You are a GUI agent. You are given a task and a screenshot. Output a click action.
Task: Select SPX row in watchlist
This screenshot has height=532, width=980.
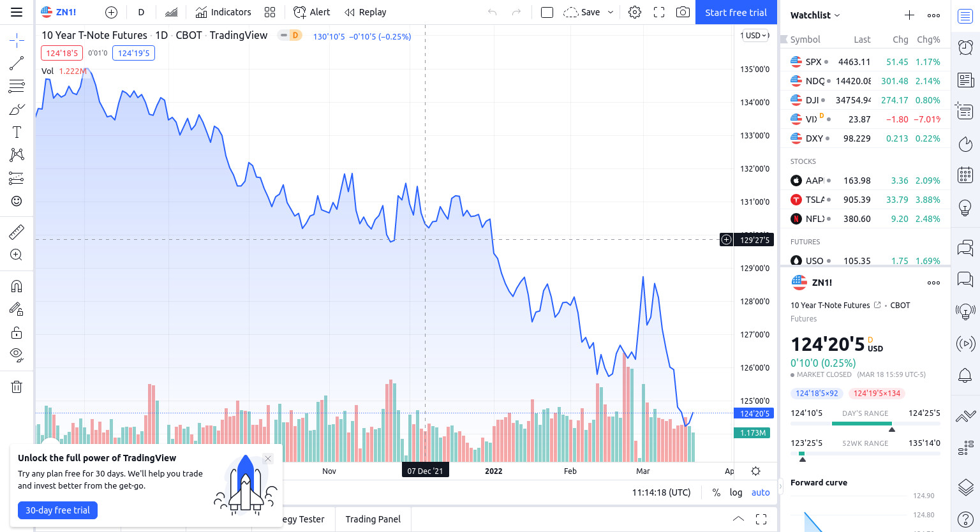point(865,62)
